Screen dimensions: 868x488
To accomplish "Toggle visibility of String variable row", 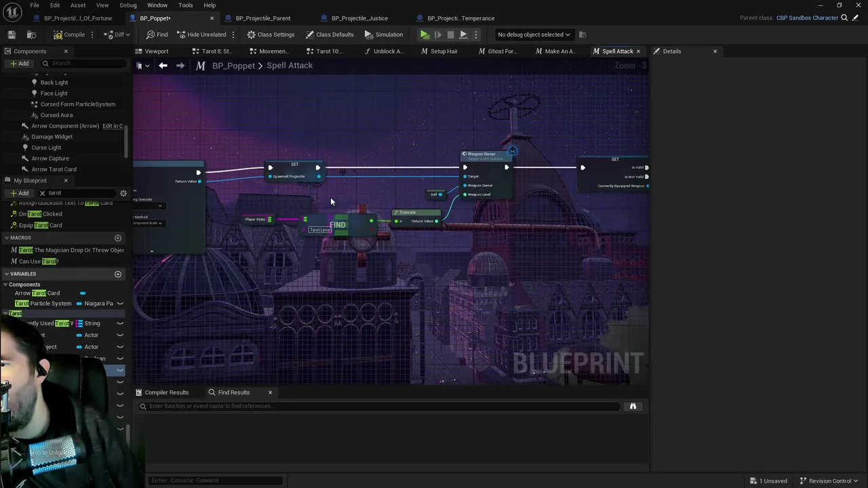I will click(x=120, y=323).
